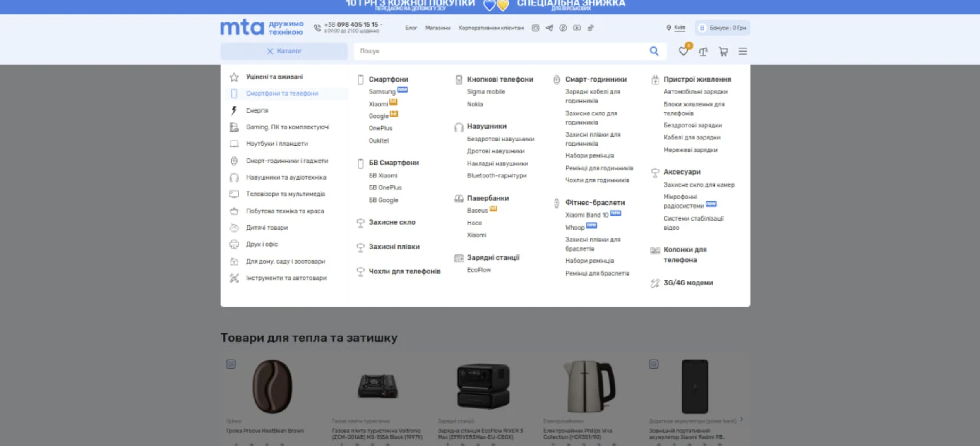Open the Xiaomi Band 10 link

tap(586, 215)
